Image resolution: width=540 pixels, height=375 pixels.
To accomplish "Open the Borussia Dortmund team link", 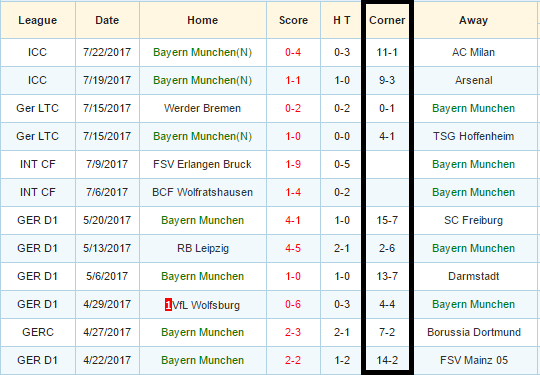I will (x=474, y=332).
